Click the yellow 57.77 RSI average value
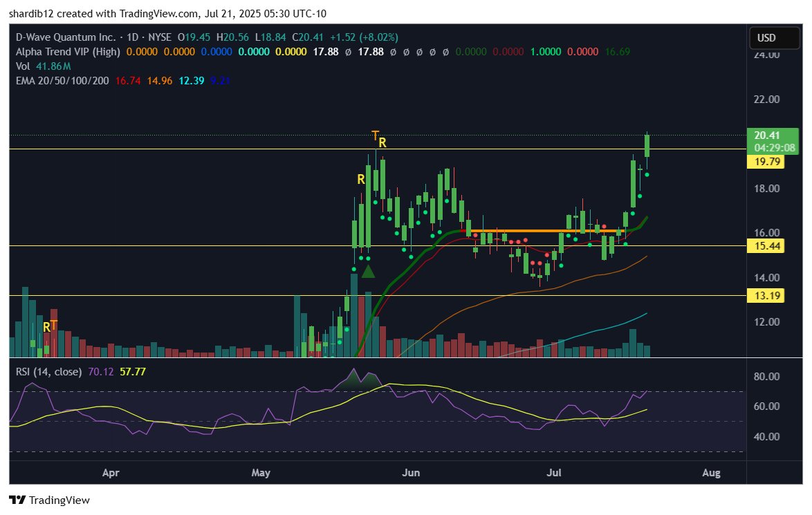812x515 pixels. pos(133,372)
